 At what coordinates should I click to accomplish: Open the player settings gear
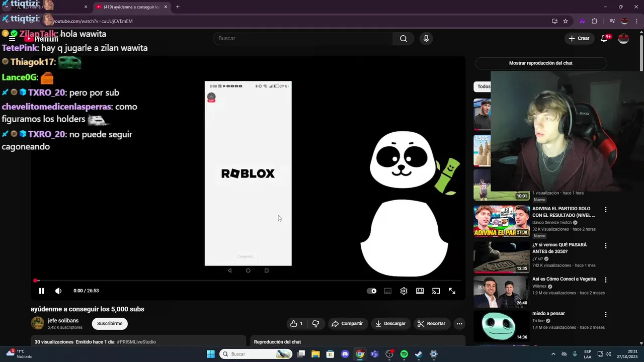404,291
